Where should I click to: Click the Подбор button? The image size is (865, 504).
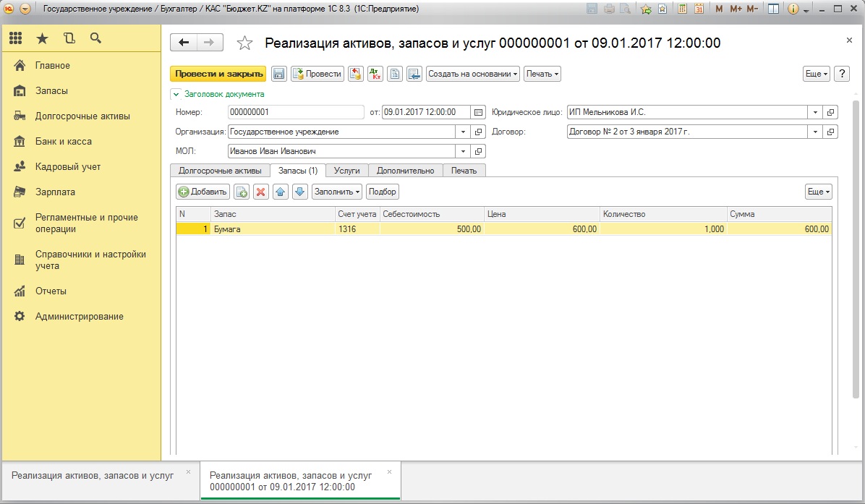383,192
